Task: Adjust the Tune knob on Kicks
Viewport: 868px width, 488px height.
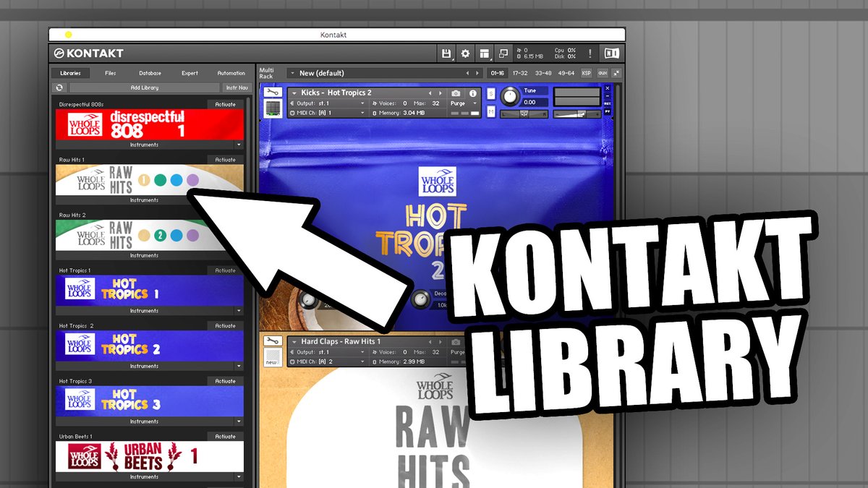Action: (510, 95)
